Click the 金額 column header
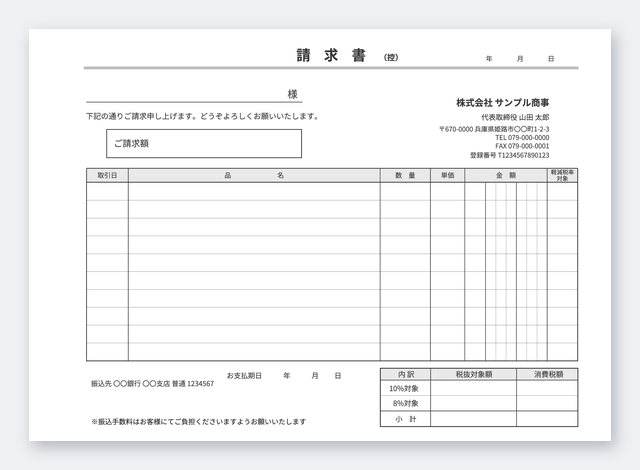This screenshot has height=470, width=640. tap(506, 175)
